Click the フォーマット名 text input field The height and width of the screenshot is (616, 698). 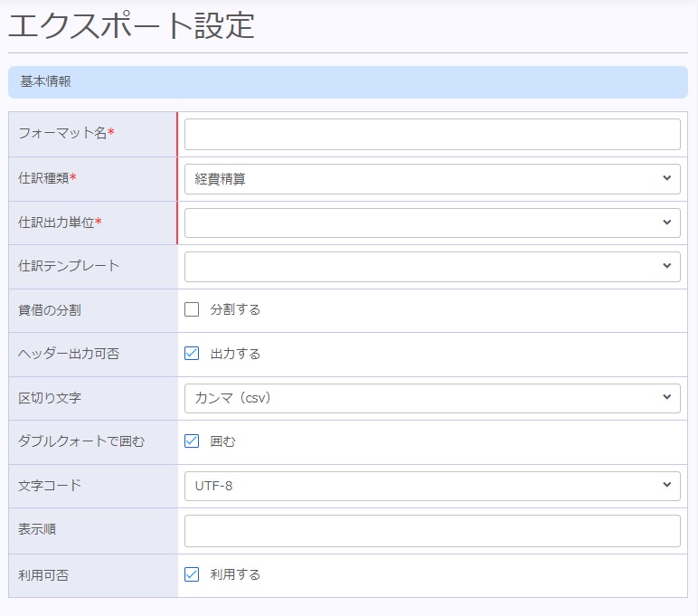pos(432,134)
